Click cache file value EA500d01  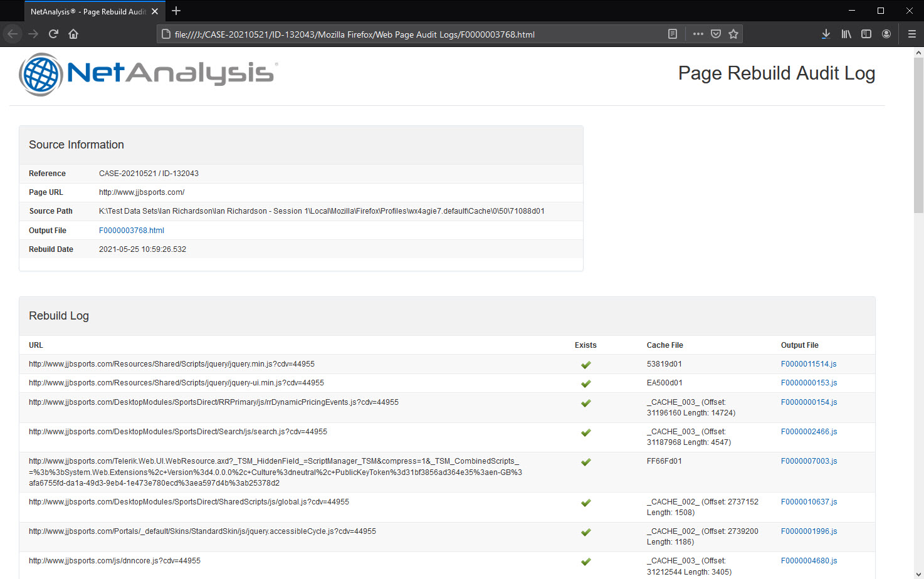(664, 383)
